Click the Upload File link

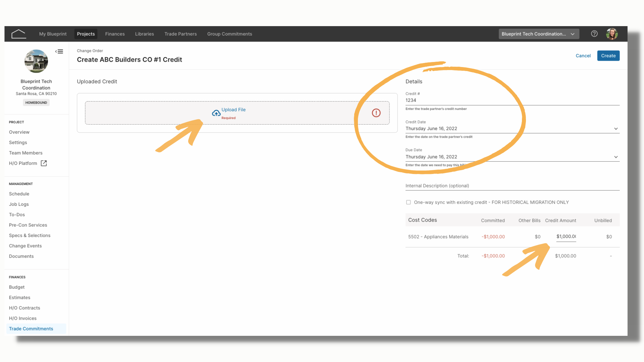point(233,110)
